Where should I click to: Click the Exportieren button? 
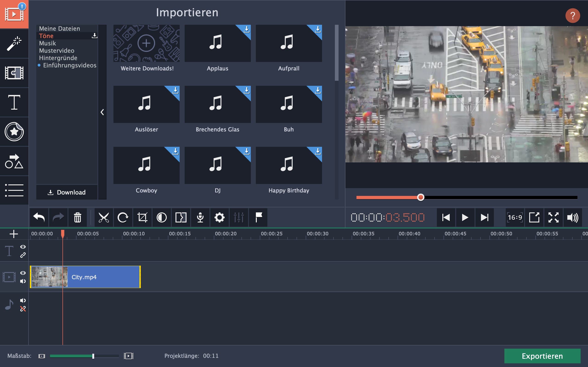[x=542, y=356]
